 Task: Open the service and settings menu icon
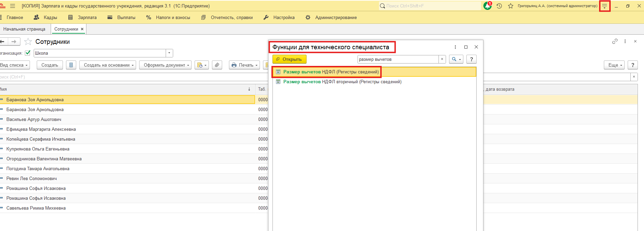605,6
